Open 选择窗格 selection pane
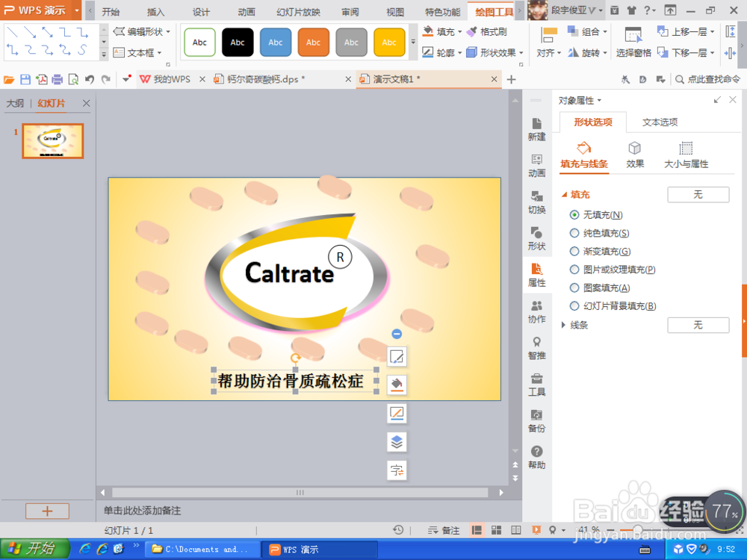Image resolution: width=747 pixels, height=560 pixels. click(633, 43)
